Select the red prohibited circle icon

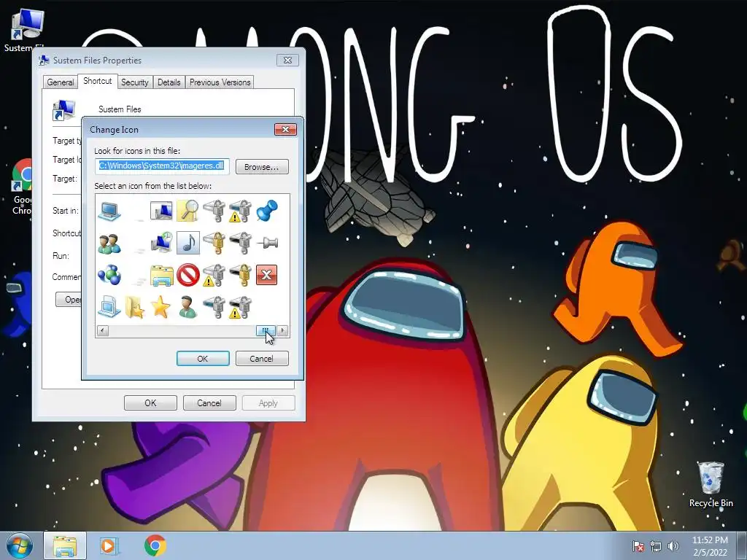click(187, 275)
